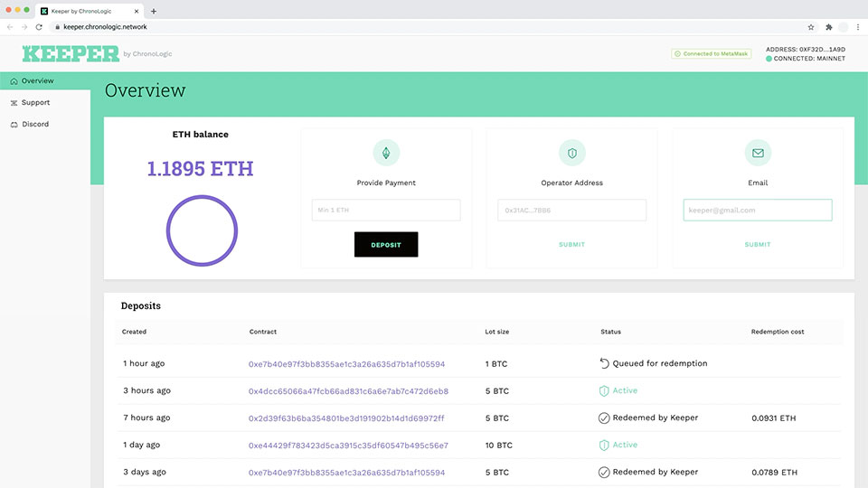Open a new browser tab
This screenshot has height=488, width=868.
click(154, 11)
